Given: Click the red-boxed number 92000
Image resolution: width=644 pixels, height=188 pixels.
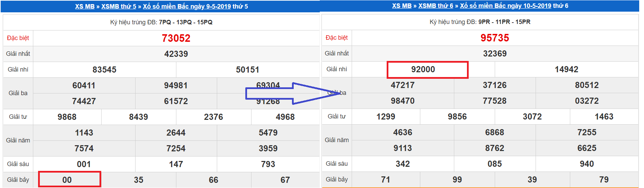Looking at the screenshot, I should tap(423, 70).
